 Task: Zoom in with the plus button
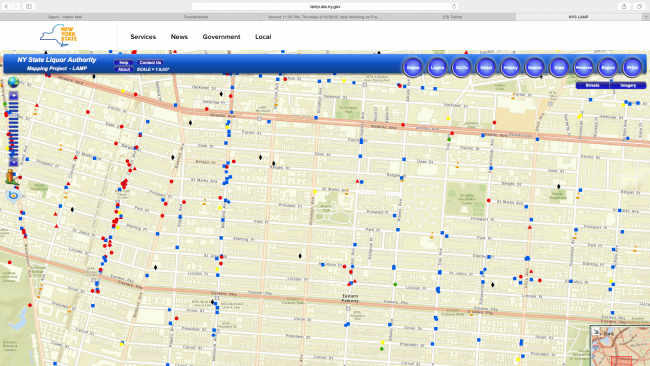14,96
